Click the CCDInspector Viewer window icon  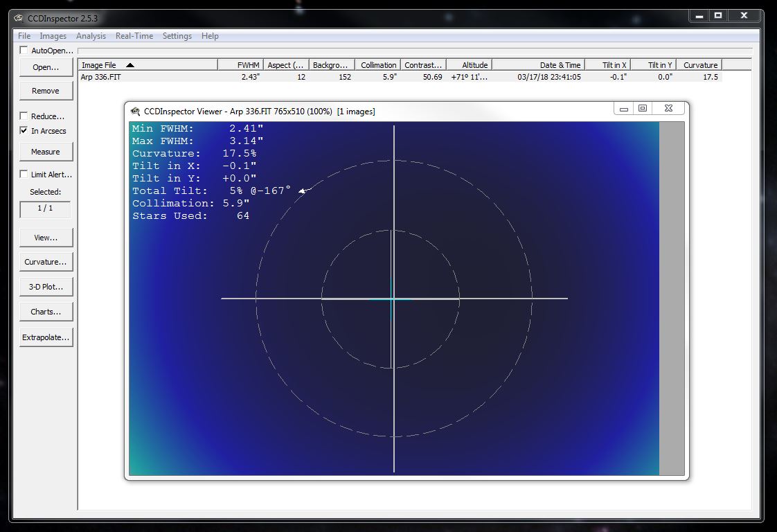point(135,111)
